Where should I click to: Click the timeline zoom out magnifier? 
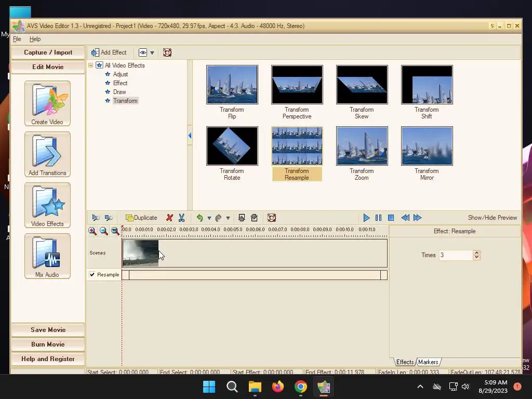[104, 231]
